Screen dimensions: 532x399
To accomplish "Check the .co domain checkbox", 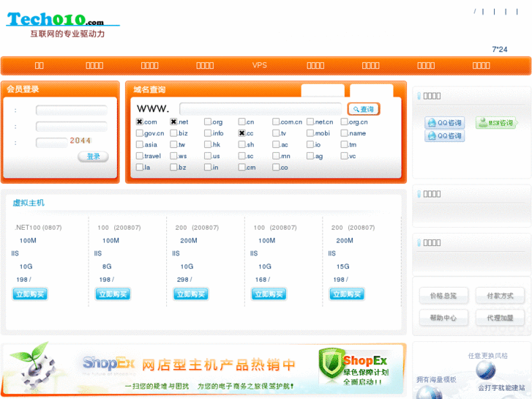I will [276, 167].
